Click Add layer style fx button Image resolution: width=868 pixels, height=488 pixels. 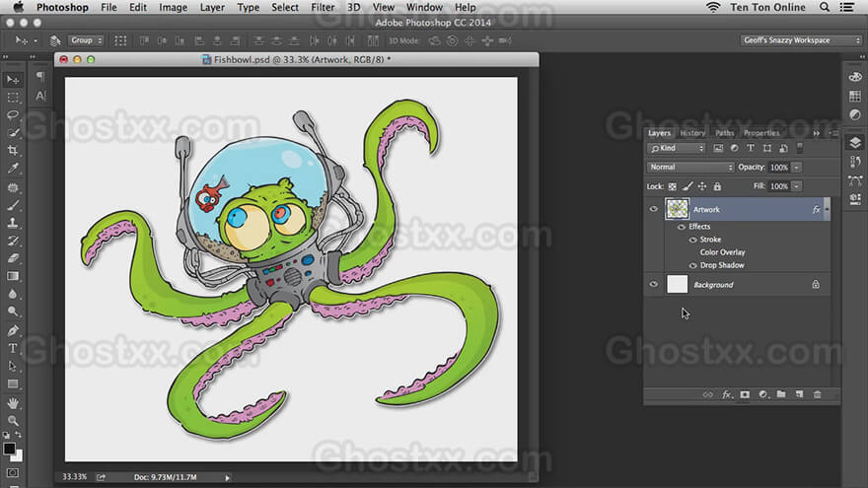[727, 394]
